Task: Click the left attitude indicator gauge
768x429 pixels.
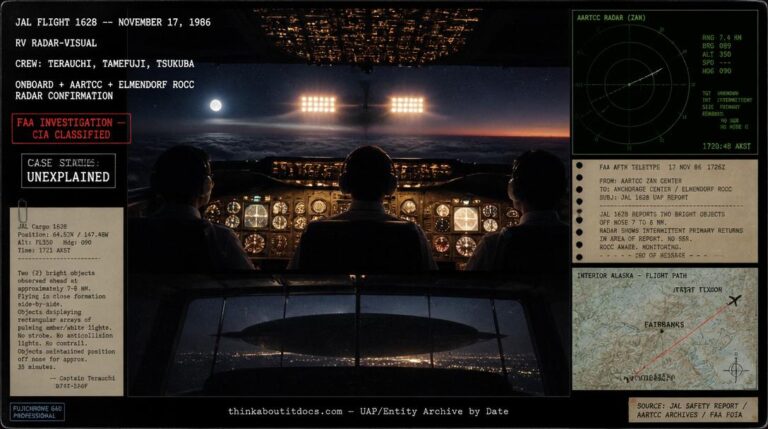Action: click(x=256, y=216)
